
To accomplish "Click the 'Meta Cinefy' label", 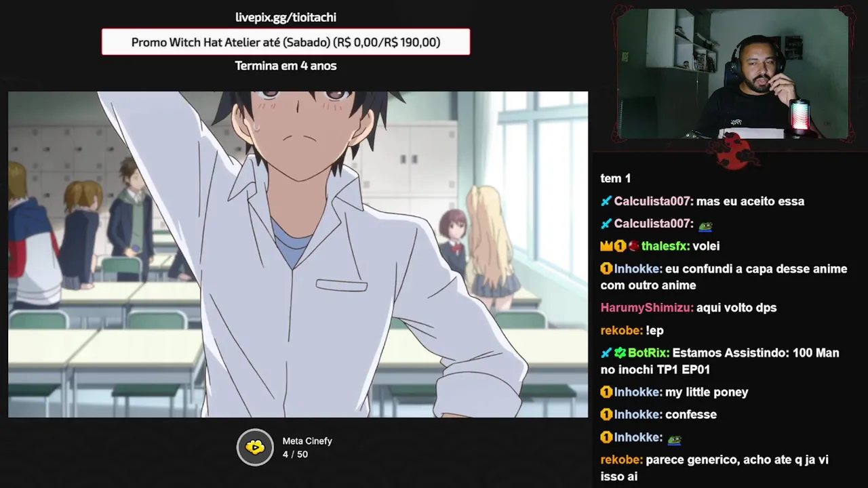I will 307,441.
